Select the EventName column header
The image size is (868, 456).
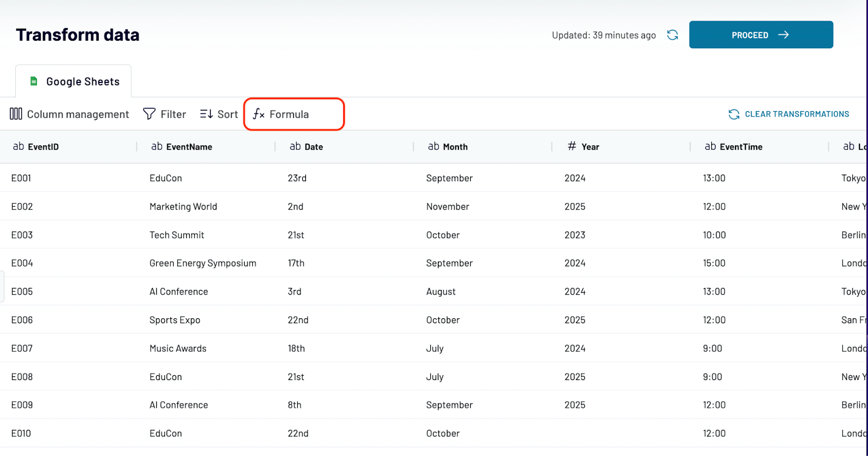click(189, 147)
